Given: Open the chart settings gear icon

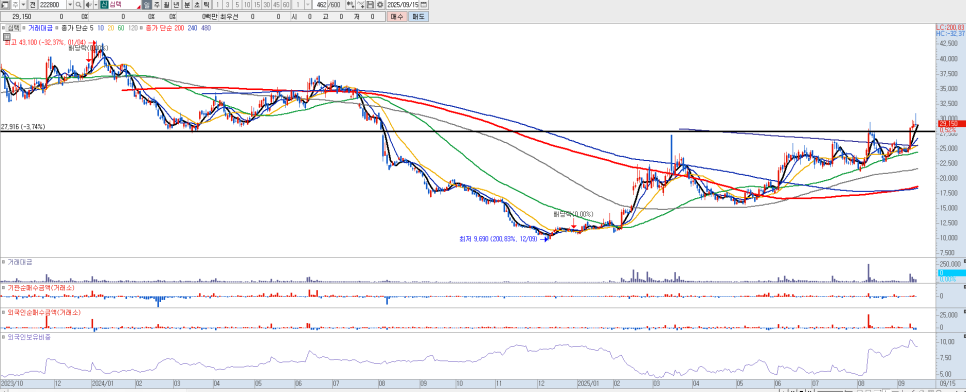Looking at the screenshot, I should click(380, 4).
